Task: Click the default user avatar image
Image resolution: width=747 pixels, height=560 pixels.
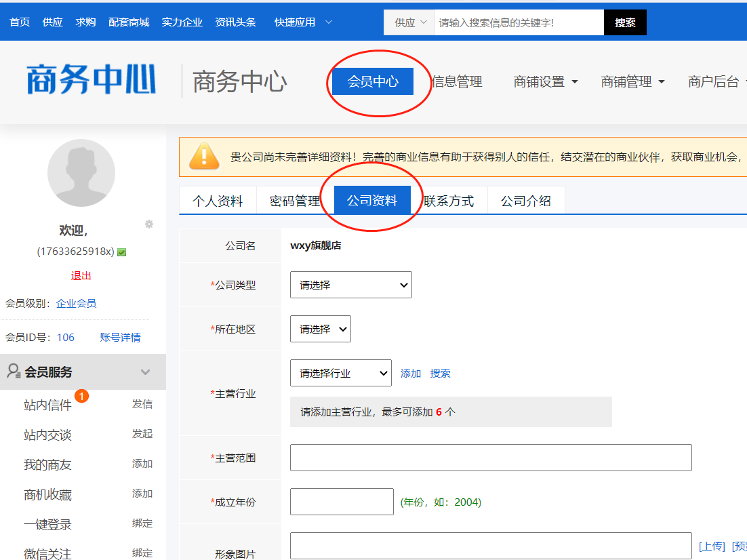Action: pos(81,173)
